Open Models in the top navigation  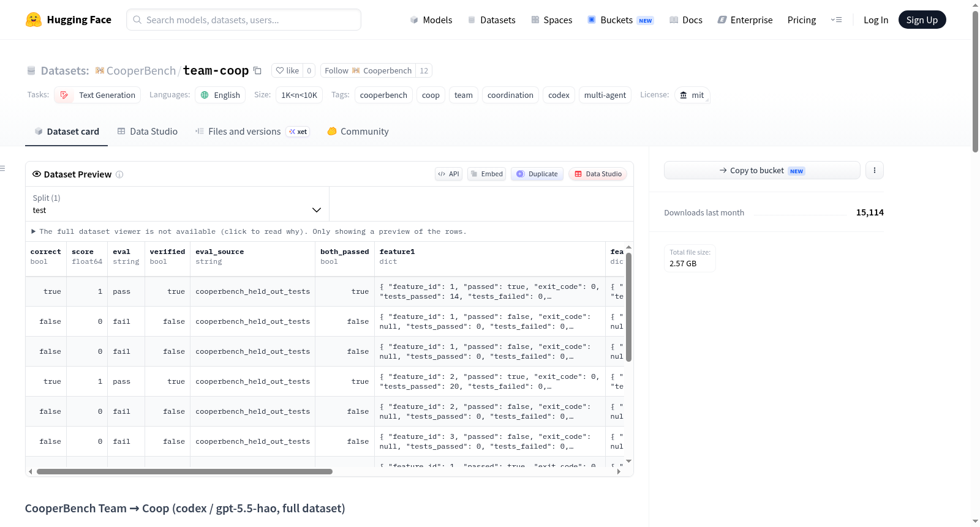(x=431, y=20)
